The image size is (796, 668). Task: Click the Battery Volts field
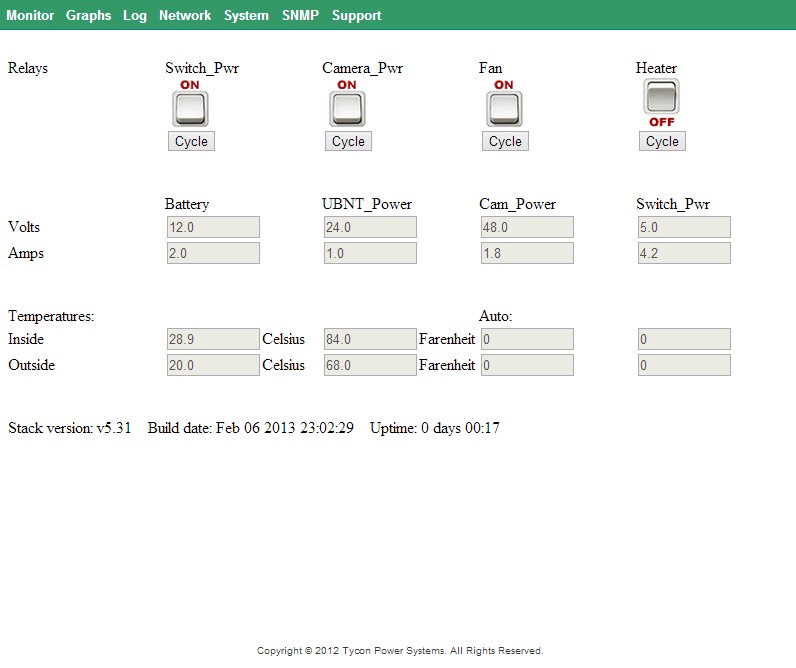click(213, 227)
